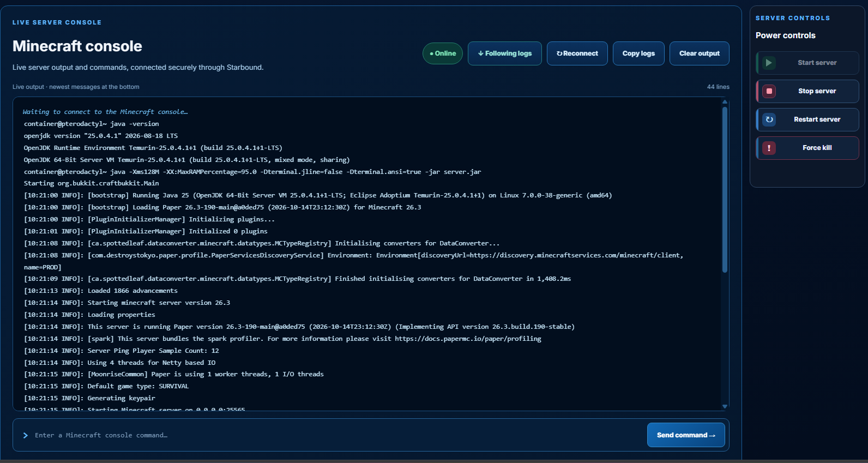
Task: Click the 'LIVE SERVER CONSOLE' label
Action: [57, 22]
